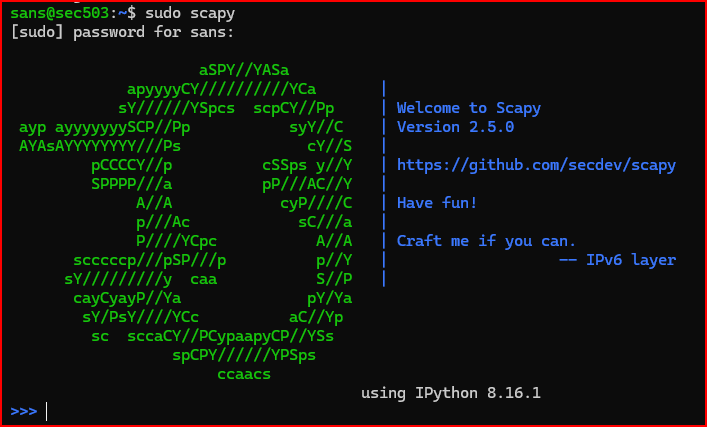Click the 'sans@sec503' prompt text
Viewport: 707px width, 427px height.
[60, 13]
